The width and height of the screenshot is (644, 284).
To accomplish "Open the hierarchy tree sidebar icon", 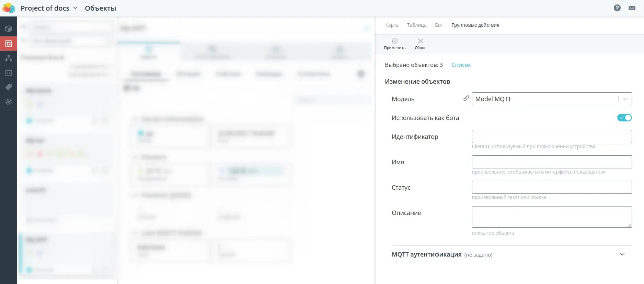I will pos(9,58).
